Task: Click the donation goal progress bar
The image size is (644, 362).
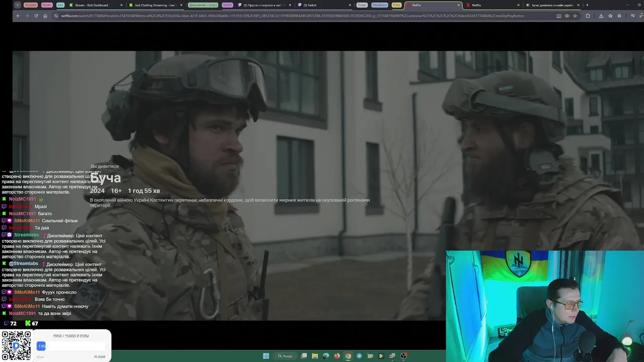Action: coord(71,346)
